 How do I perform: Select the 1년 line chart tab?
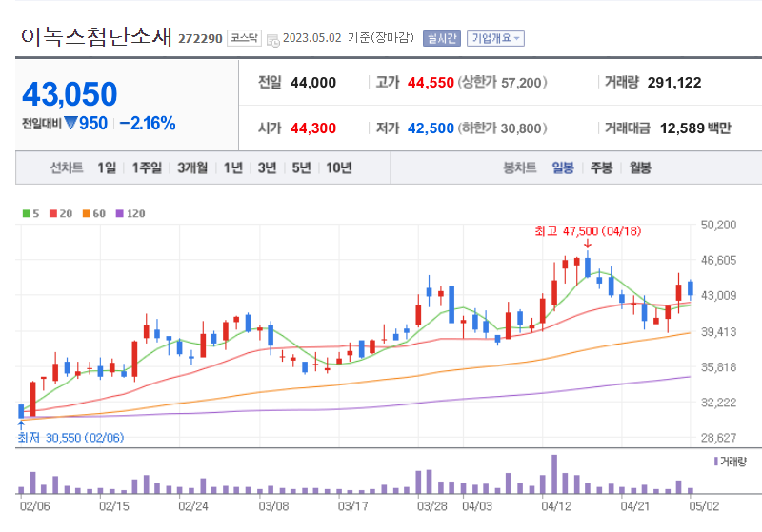coord(232,167)
